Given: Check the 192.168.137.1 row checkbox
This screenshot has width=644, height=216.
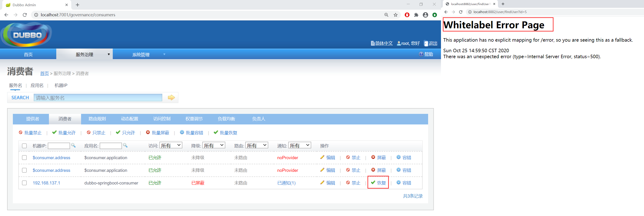Looking at the screenshot, I should (24, 183).
